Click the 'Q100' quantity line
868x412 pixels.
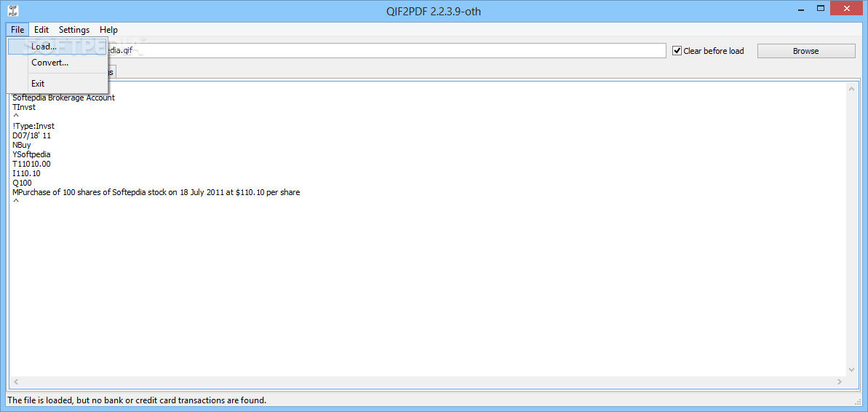coord(22,183)
